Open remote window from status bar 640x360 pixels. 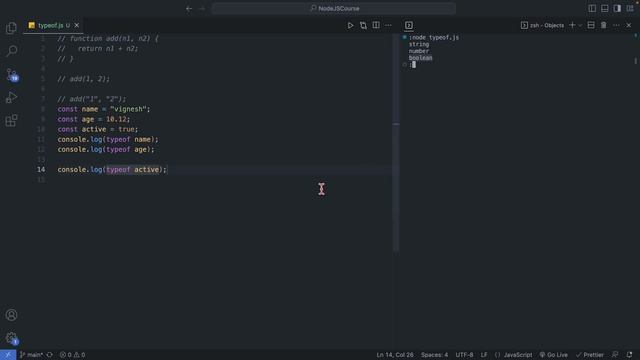(x=8, y=355)
